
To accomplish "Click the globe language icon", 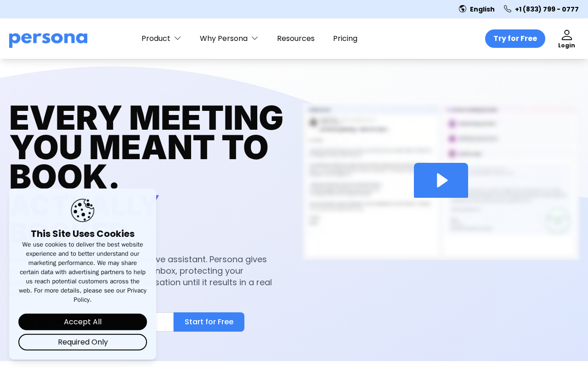I will (x=463, y=9).
